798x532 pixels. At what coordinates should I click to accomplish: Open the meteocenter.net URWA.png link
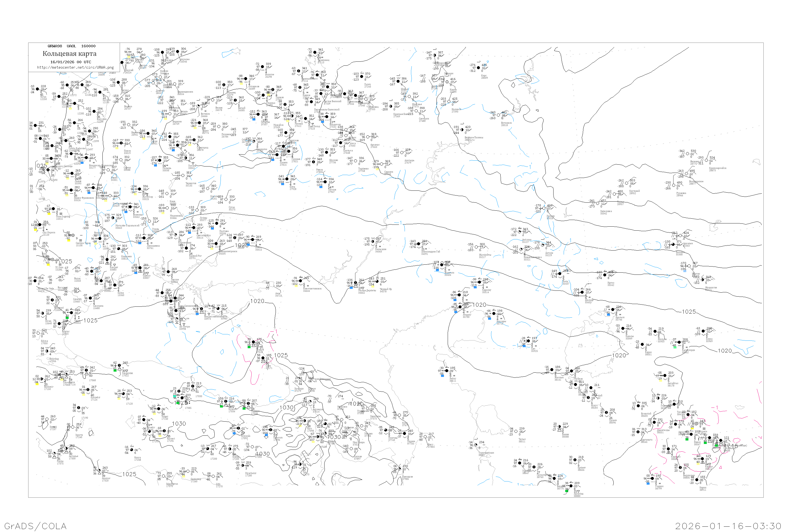[75, 68]
